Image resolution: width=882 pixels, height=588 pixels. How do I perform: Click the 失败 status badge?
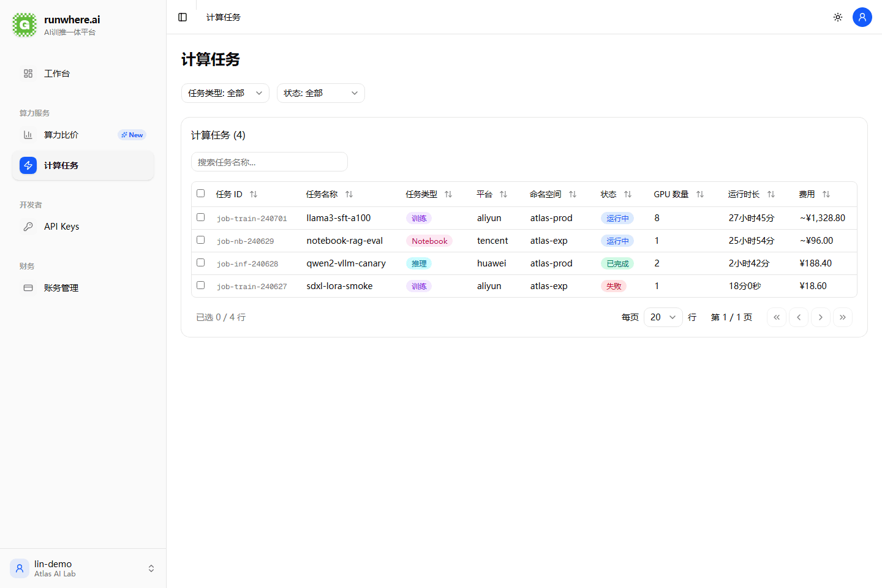(x=614, y=286)
